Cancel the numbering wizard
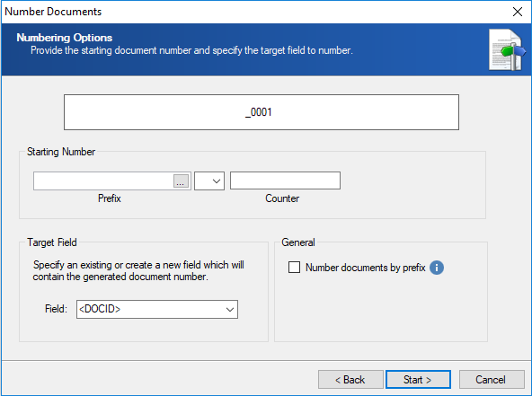The height and width of the screenshot is (396, 532). (x=492, y=379)
